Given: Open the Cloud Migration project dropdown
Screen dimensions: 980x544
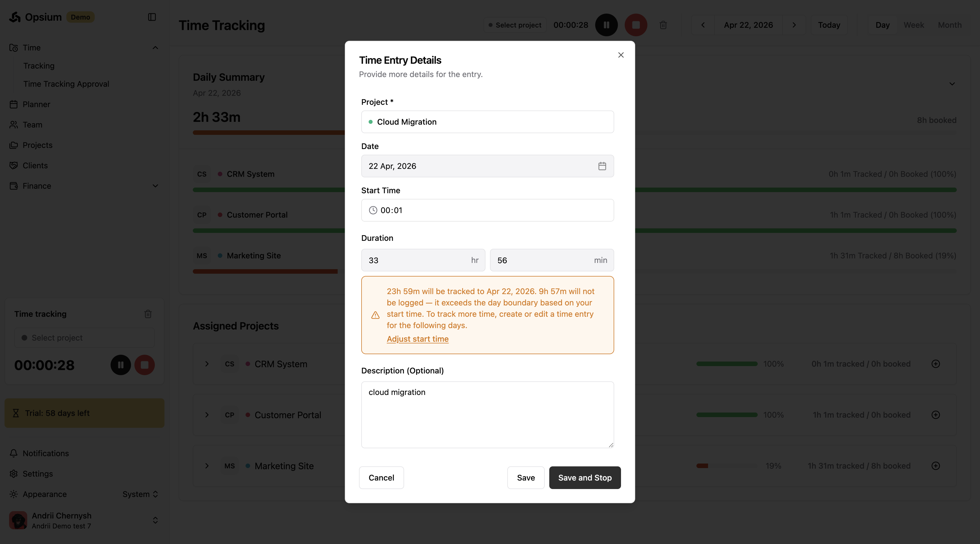Looking at the screenshot, I should pos(487,122).
